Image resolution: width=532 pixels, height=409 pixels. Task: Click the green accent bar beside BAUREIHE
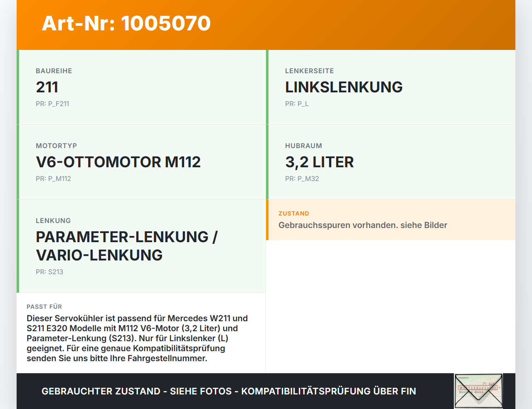pyautogui.click(x=17, y=87)
